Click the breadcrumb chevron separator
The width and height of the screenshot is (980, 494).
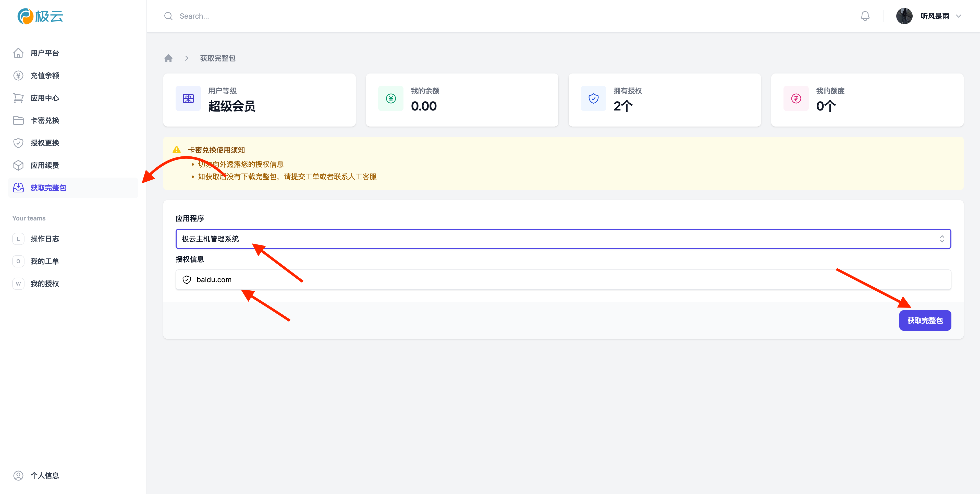[187, 58]
